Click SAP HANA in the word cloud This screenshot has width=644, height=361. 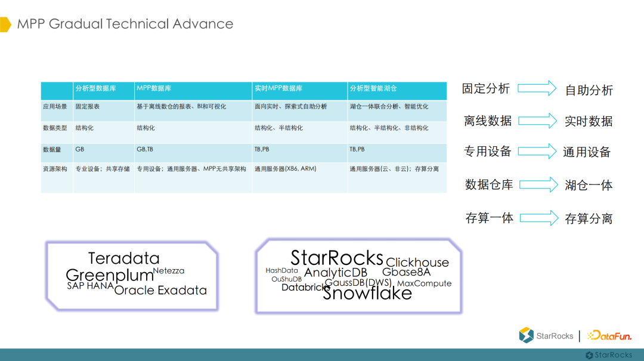pos(91,286)
